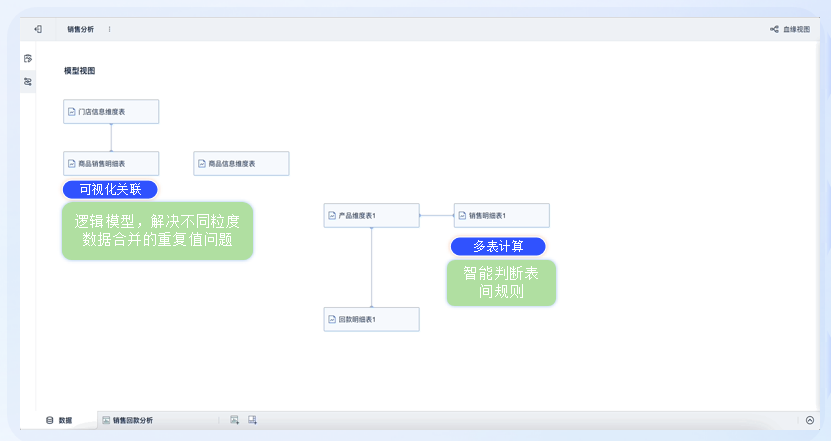
Task: Click the table icon in 销售明细表1 node
Action: 463,216
